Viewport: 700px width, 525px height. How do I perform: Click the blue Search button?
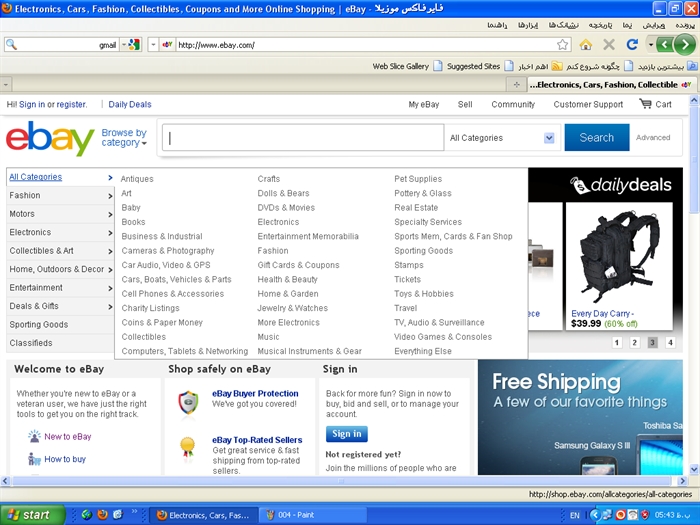coord(597,138)
